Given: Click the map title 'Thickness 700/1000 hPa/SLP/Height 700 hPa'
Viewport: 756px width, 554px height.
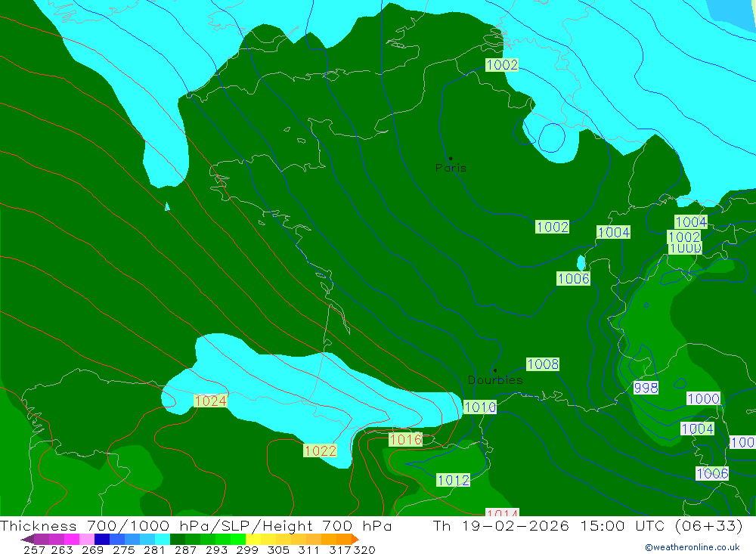Looking at the screenshot, I should tap(196, 525).
